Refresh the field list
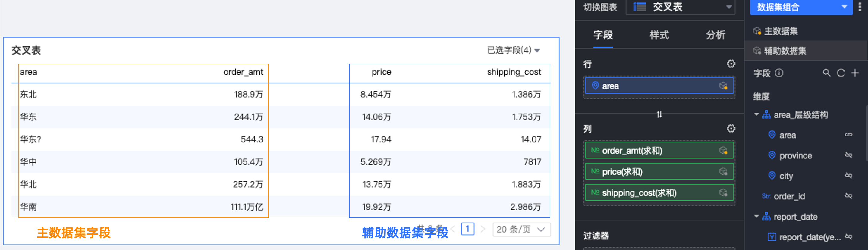Viewport: 868px width, 250px height. (x=841, y=73)
